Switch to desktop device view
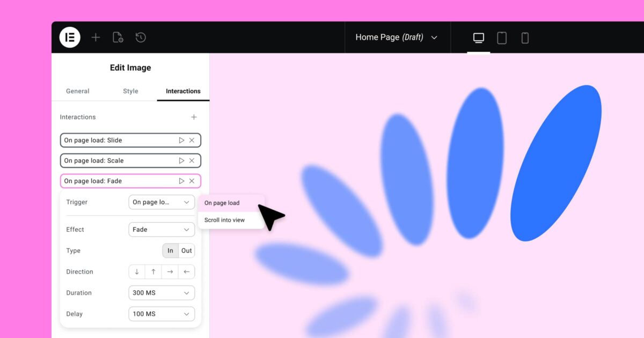The image size is (644, 338). click(x=479, y=38)
